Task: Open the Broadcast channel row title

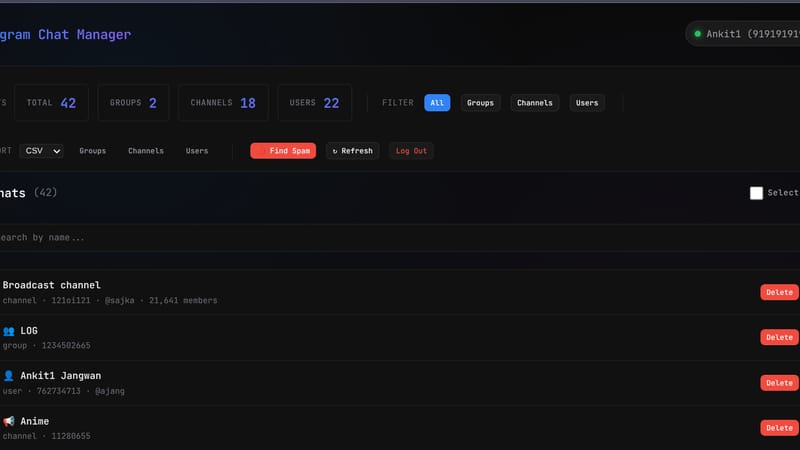Action: pos(52,285)
